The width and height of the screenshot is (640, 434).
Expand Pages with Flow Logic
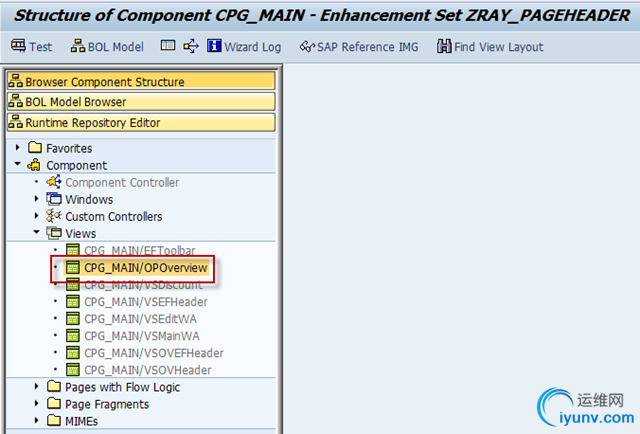point(36,386)
